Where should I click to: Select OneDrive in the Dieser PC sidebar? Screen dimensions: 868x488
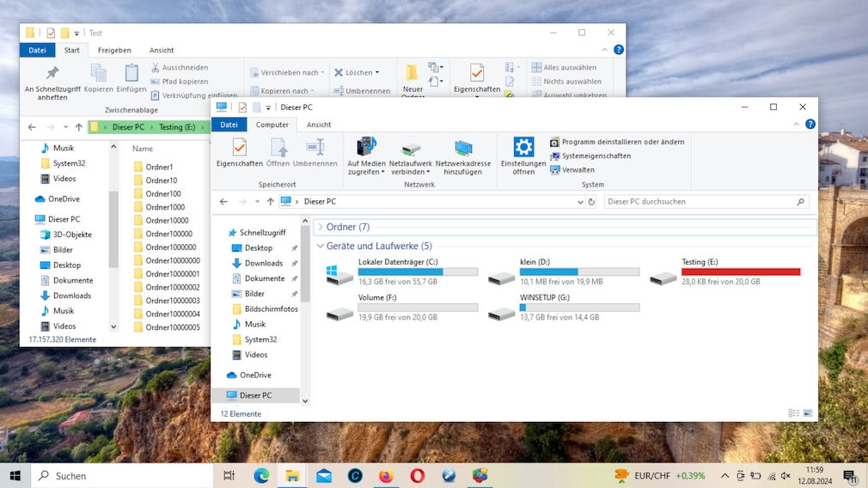coord(255,375)
